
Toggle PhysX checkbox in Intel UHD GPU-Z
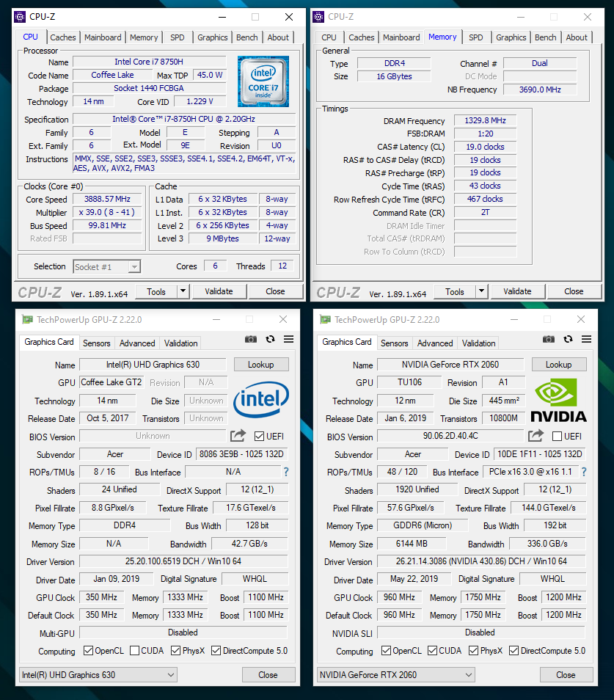click(x=176, y=650)
